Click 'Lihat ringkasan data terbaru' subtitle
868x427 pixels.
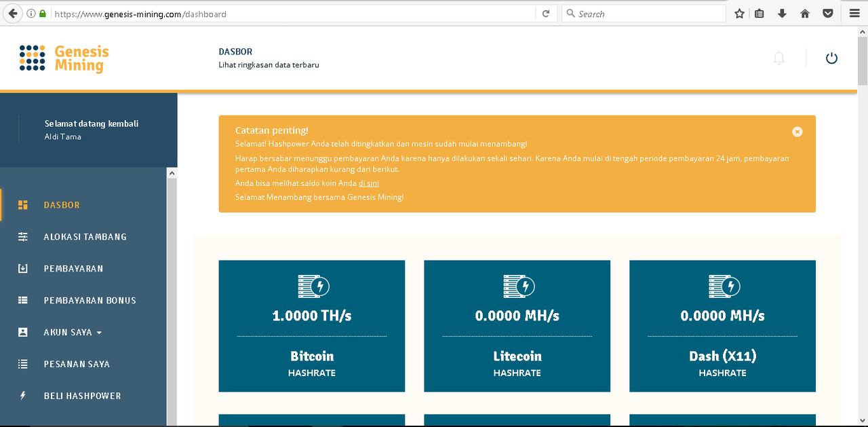(269, 65)
